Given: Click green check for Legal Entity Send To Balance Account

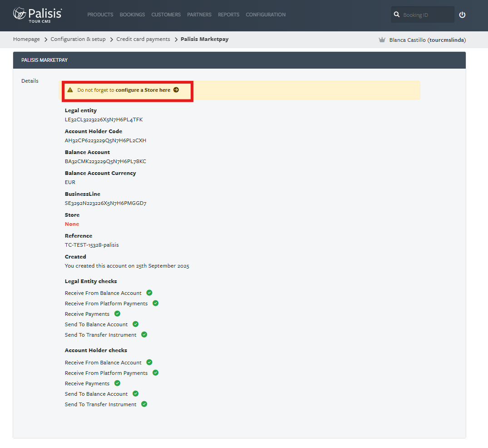Looking at the screenshot, I should coord(135,324).
